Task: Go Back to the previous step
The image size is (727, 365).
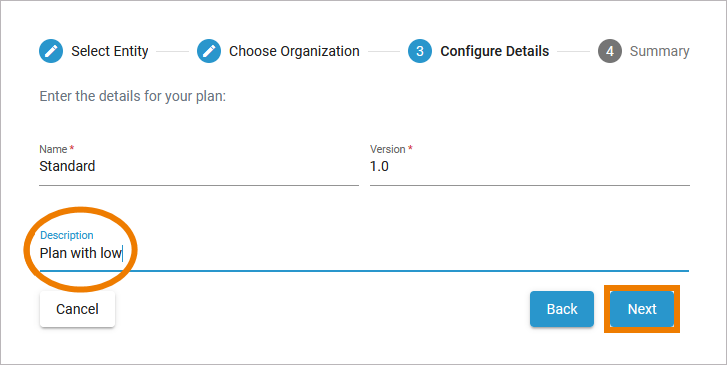Action: click(x=562, y=309)
